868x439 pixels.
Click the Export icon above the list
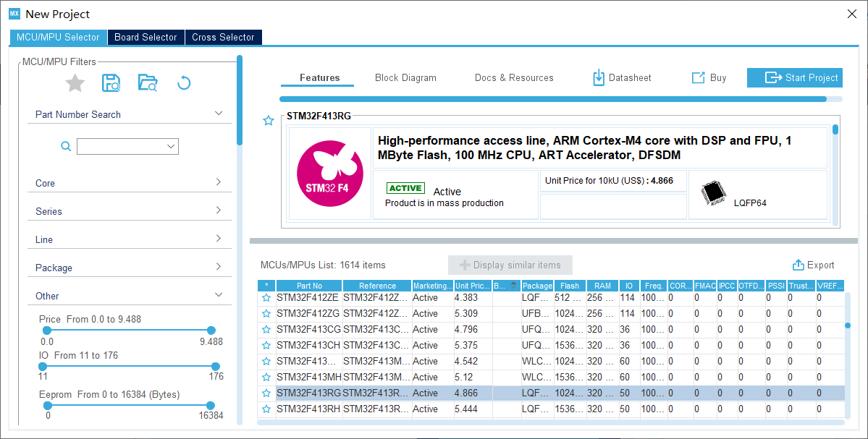[x=799, y=265]
